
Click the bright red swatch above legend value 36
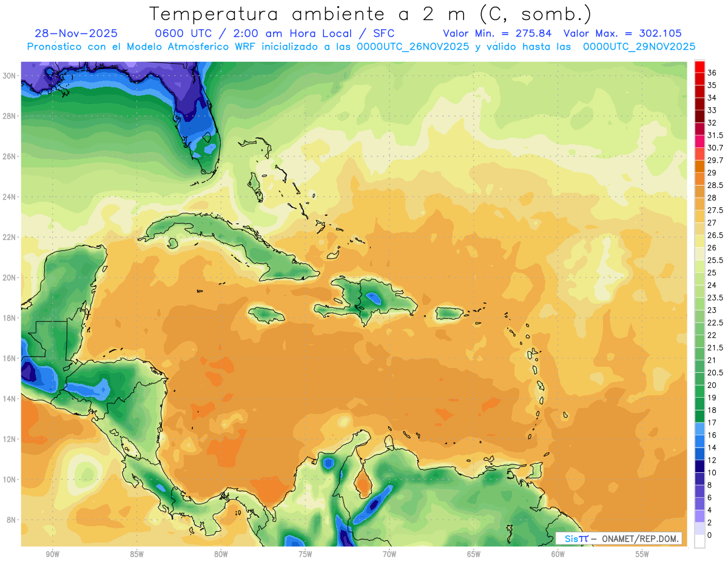(699, 67)
